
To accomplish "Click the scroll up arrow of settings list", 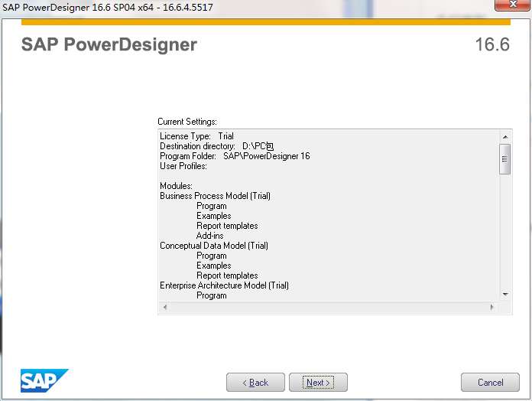I will click(504, 137).
